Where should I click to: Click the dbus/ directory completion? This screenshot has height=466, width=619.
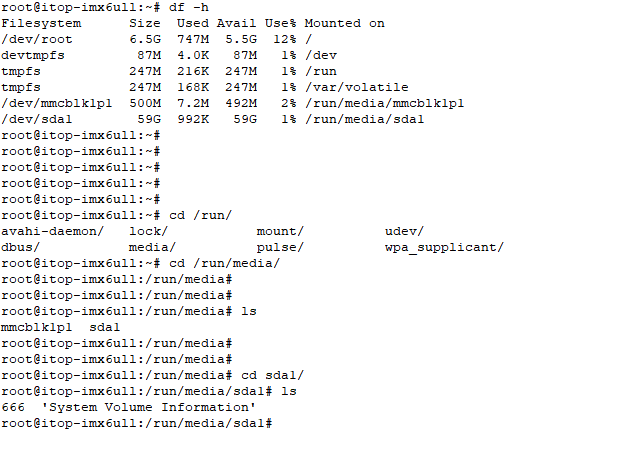pos(20,247)
